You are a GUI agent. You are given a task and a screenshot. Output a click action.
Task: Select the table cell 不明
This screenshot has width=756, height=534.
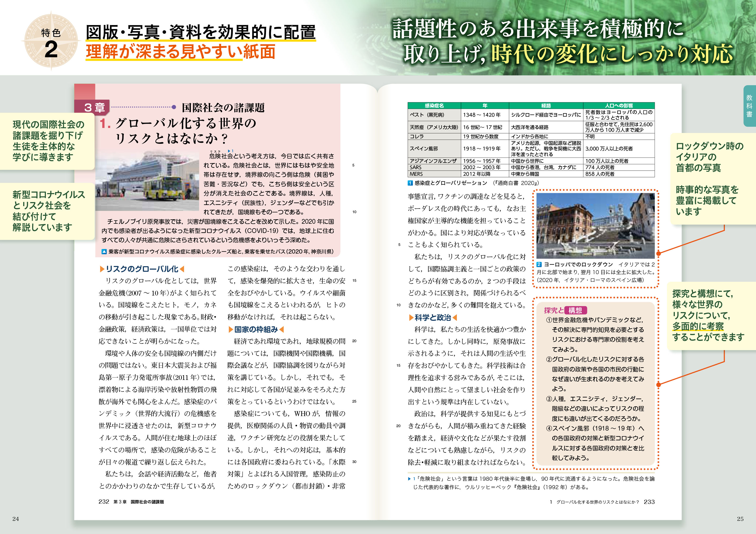click(619, 136)
